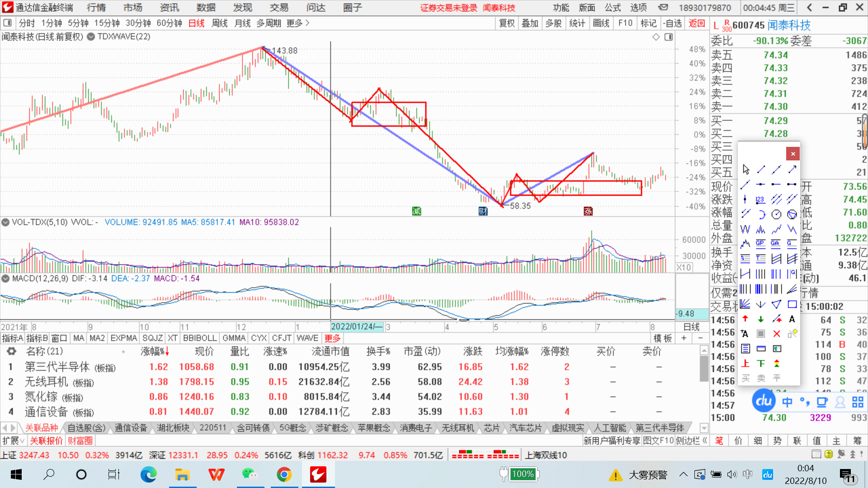Pick the rectangle drawing tool
Screen dimensions: 868x488
[x=792, y=304]
